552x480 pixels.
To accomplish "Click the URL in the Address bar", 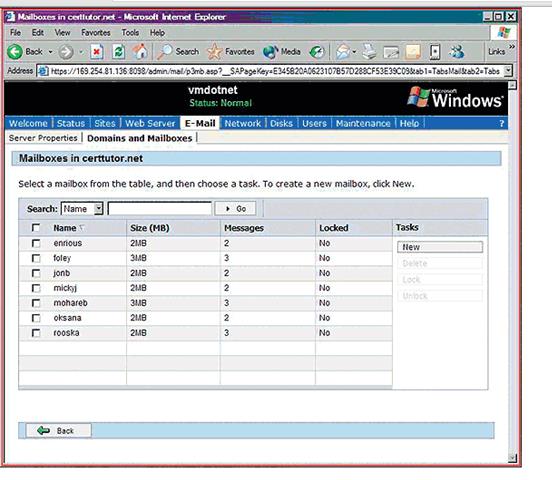I will (x=275, y=71).
